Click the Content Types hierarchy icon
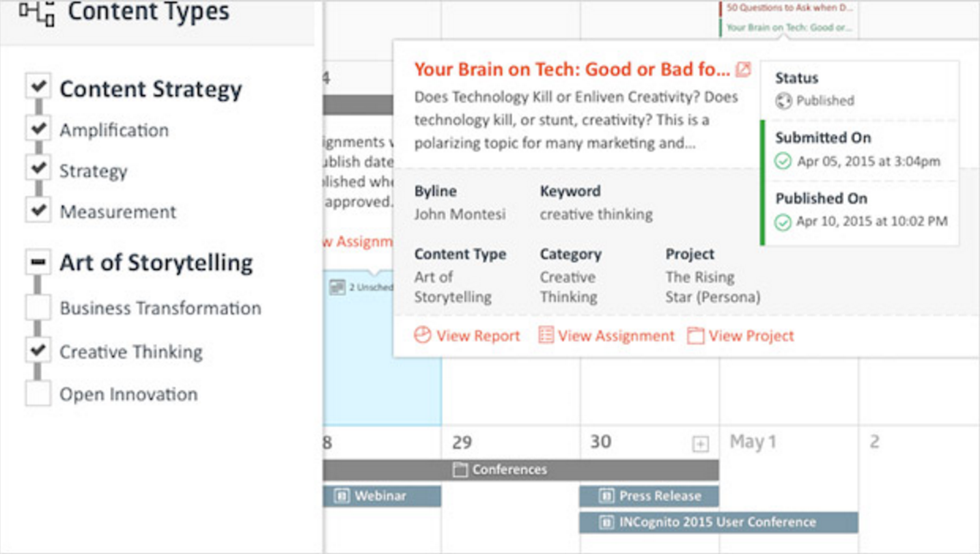The width and height of the screenshot is (980, 554). point(37,12)
